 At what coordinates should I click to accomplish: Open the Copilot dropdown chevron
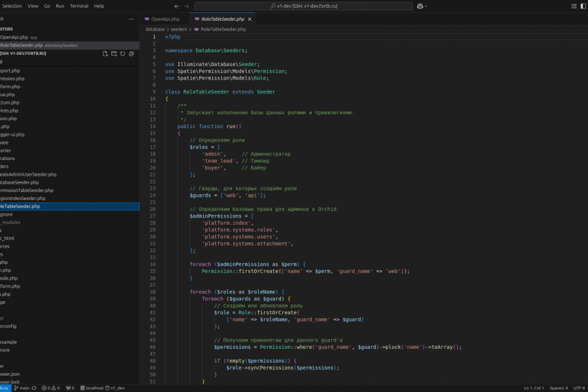[x=427, y=6]
